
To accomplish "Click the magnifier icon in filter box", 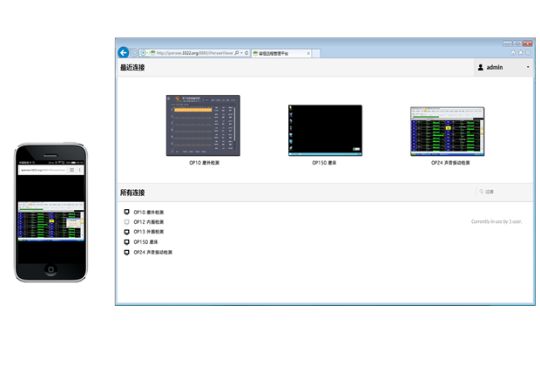I will click(x=480, y=192).
